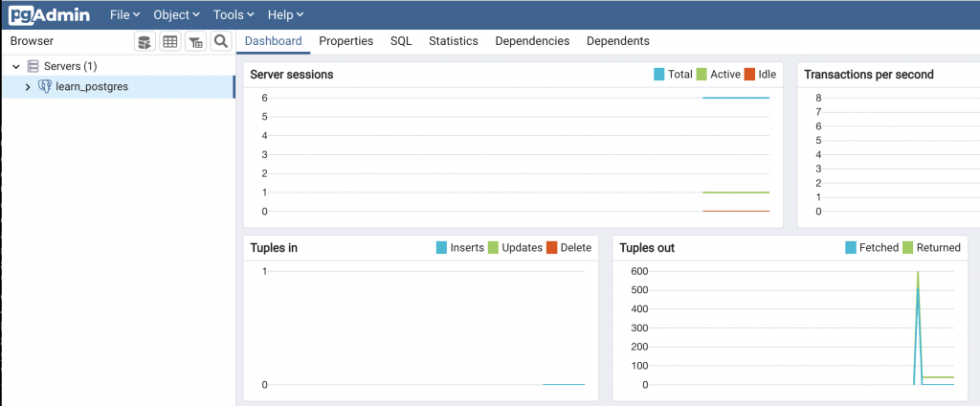Click the Fetched legend swatch

coord(851,248)
